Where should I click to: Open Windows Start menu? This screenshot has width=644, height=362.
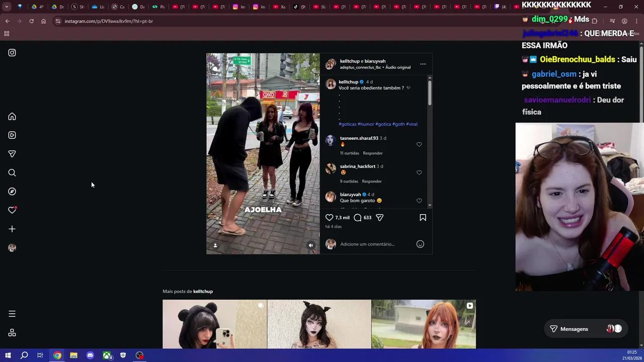8,355
